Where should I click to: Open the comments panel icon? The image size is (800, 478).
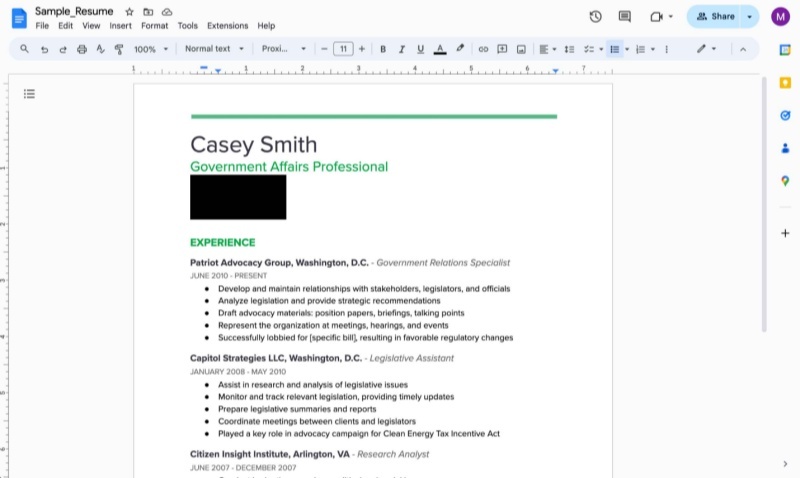pyautogui.click(x=625, y=16)
